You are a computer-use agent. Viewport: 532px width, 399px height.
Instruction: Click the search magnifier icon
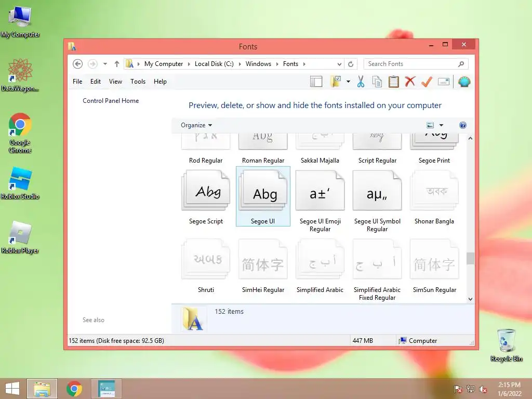[461, 64]
